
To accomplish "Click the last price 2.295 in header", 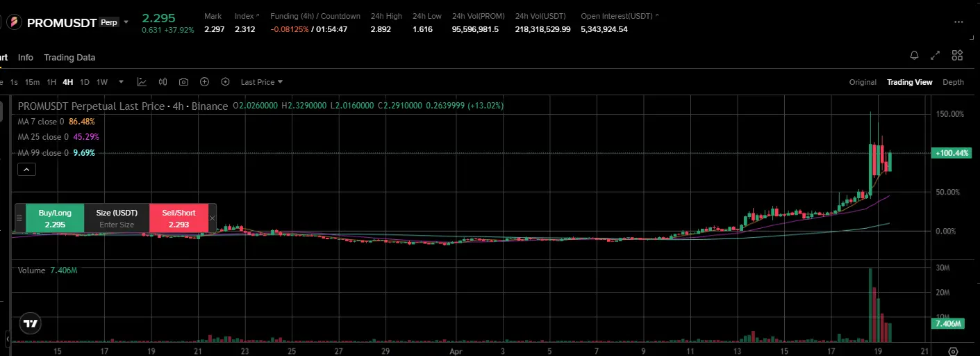I will click(158, 17).
